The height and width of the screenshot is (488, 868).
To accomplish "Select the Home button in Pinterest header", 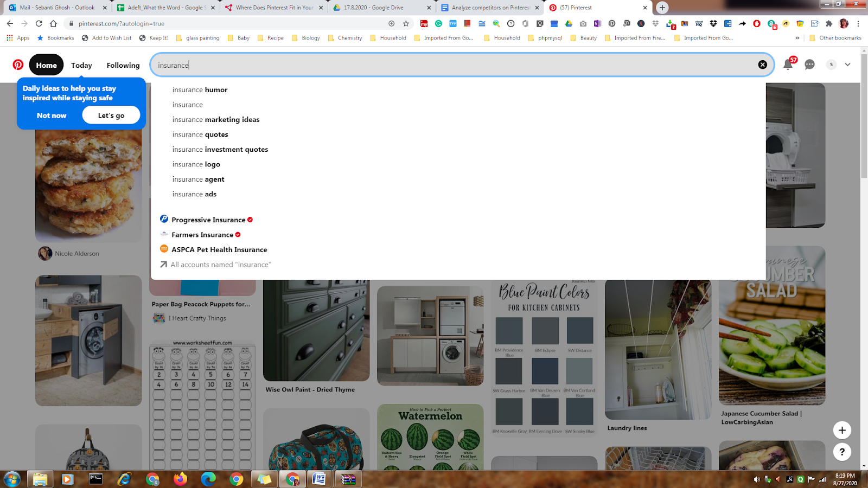I will (x=46, y=65).
